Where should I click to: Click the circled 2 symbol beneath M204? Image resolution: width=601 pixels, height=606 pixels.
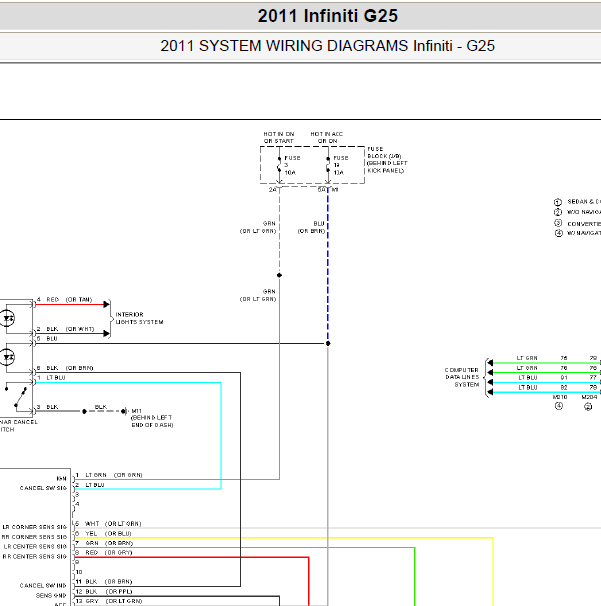pos(588,407)
